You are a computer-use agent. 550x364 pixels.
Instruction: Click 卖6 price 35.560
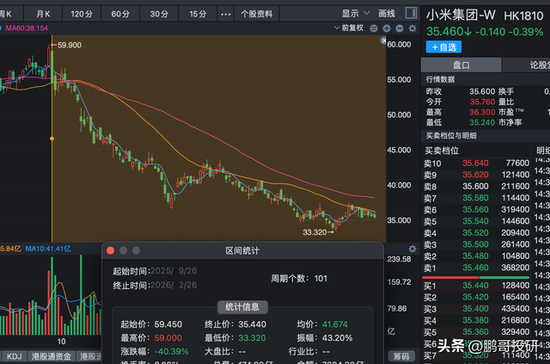[475, 209]
